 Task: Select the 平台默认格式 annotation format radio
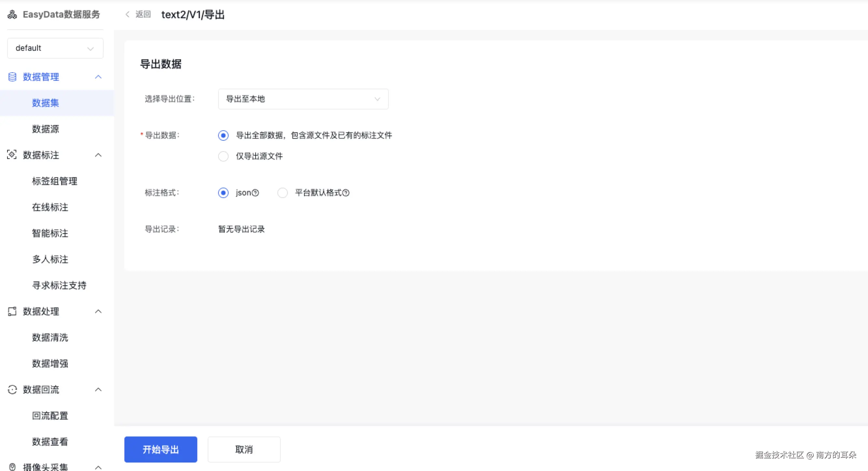pyautogui.click(x=282, y=193)
